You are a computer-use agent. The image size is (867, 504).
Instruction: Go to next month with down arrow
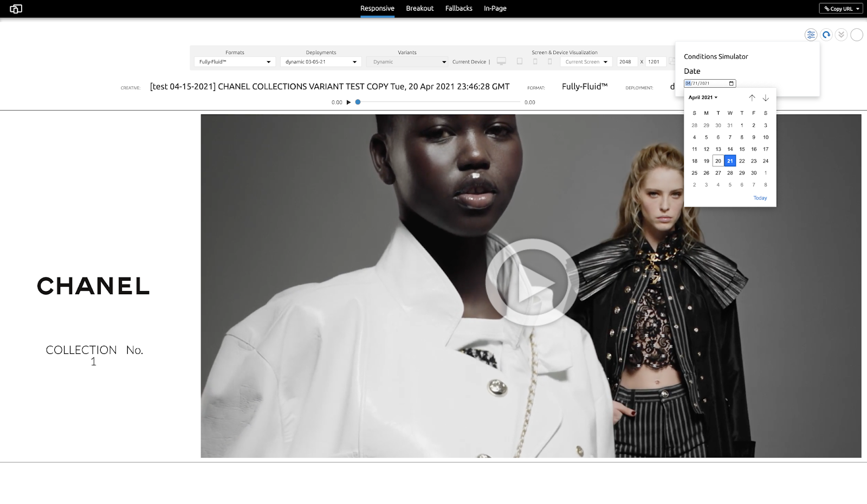point(766,98)
